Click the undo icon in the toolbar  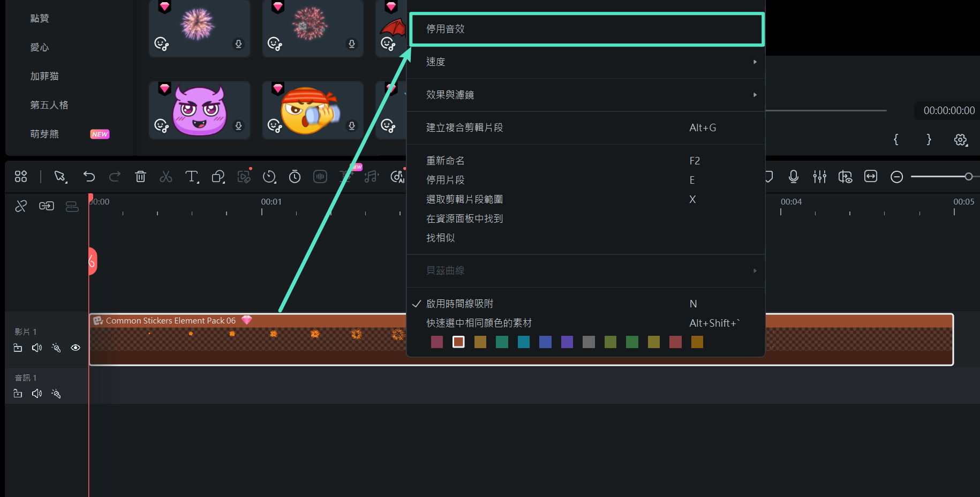pyautogui.click(x=89, y=177)
